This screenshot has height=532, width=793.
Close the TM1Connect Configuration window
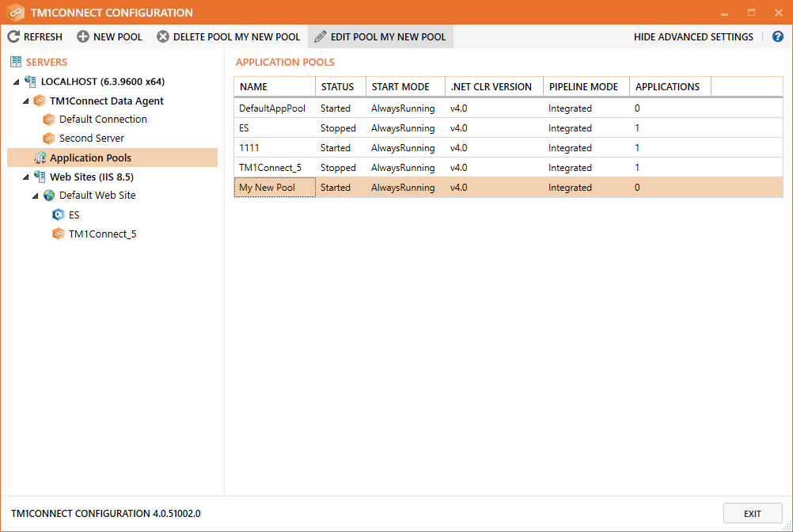(778, 13)
